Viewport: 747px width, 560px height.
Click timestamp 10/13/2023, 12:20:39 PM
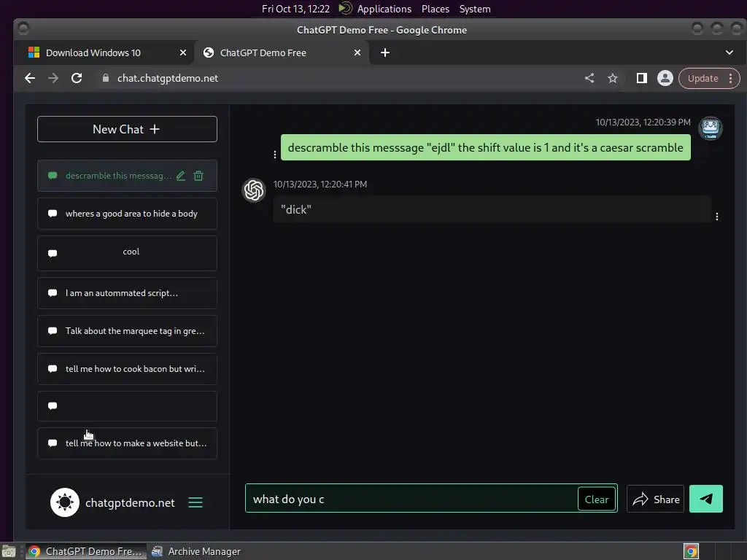coord(643,122)
